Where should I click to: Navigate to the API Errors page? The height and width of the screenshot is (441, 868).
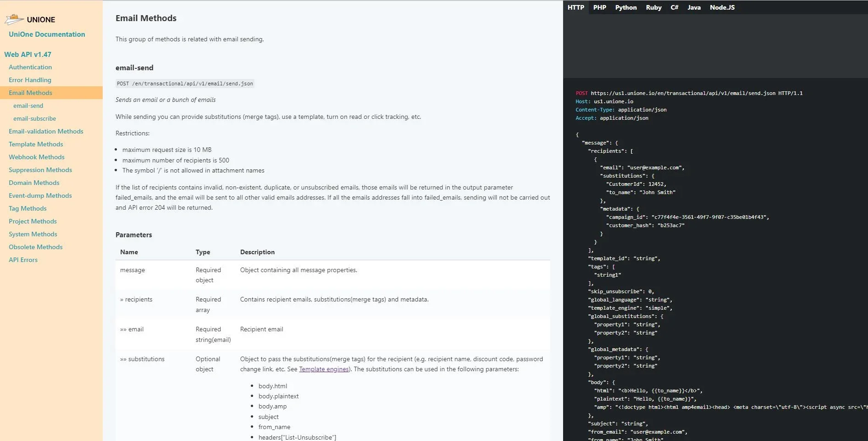(x=23, y=260)
